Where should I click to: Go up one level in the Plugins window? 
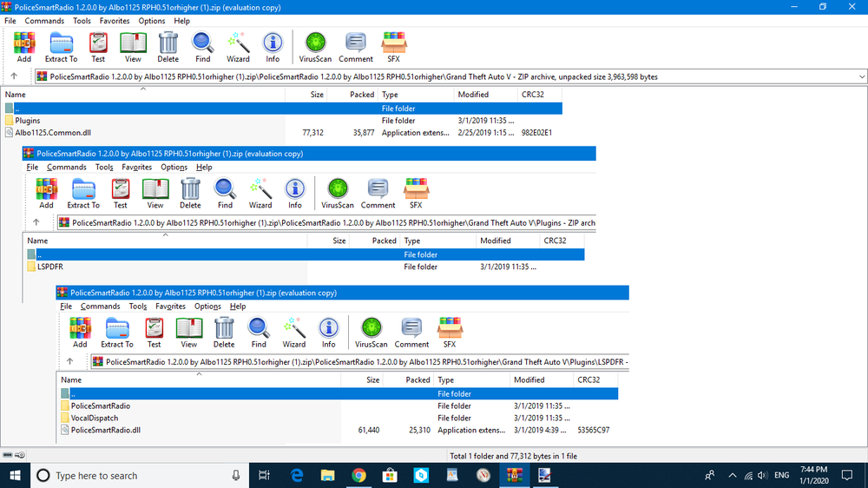36,222
